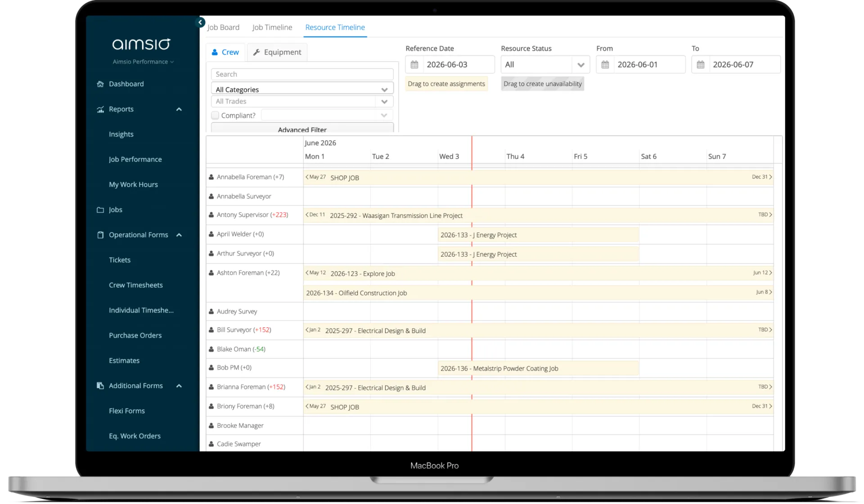Click the Jobs folder icon
The width and height of the screenshot is (864, 504).
pos(100,210)
